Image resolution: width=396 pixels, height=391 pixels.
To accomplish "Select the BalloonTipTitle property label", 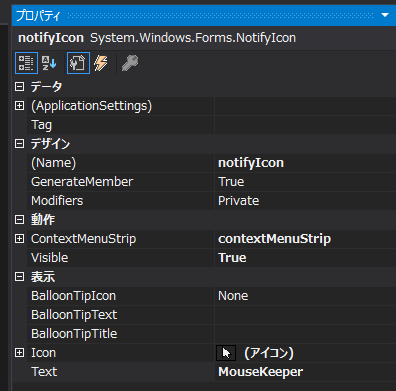I will (74, 334).
